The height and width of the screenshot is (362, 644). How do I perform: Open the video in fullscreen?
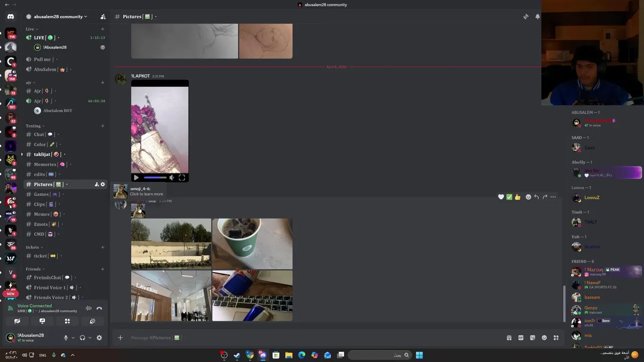pos(182,177)
